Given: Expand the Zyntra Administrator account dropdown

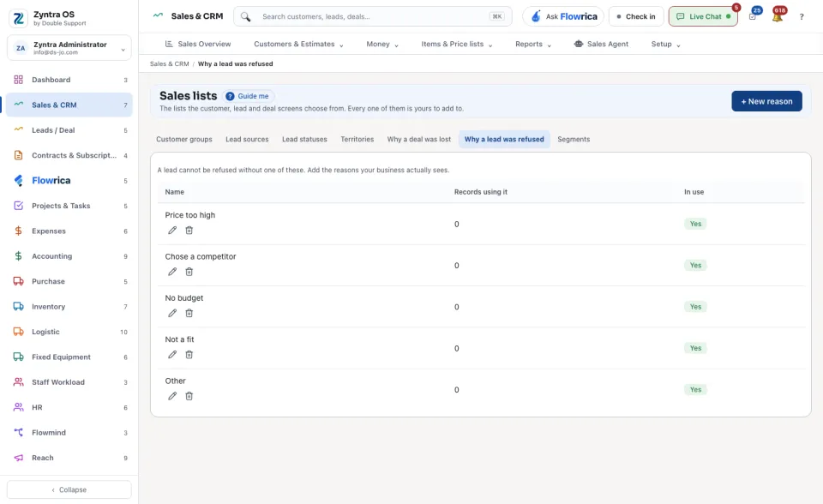Looking at the screenshot, I should 69,48.
